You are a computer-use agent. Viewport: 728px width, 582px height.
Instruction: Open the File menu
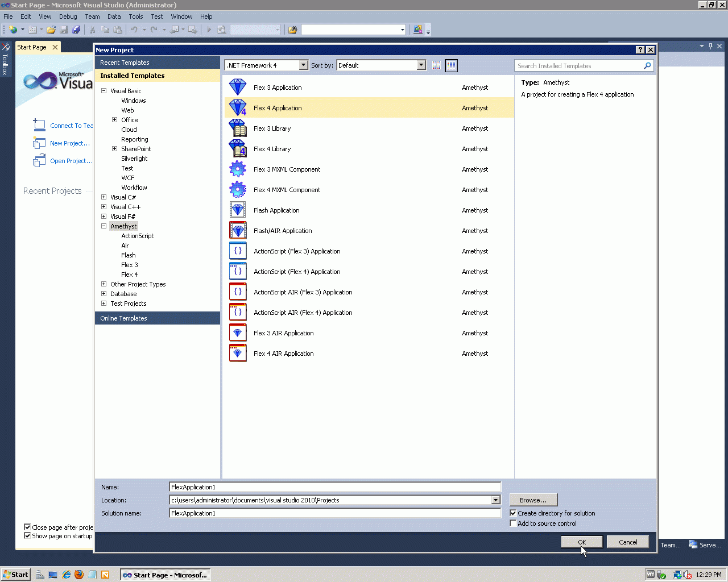(8, 16)
